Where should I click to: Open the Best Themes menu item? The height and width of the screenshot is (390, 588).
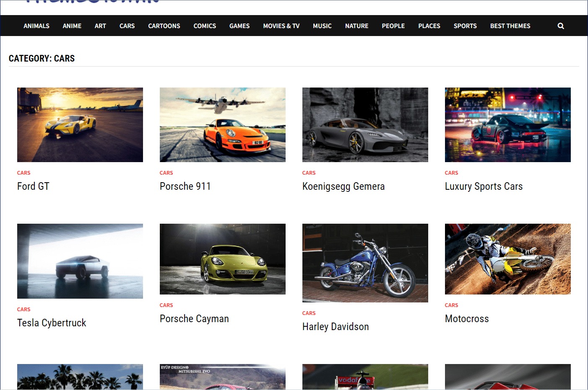pos(510,26)
